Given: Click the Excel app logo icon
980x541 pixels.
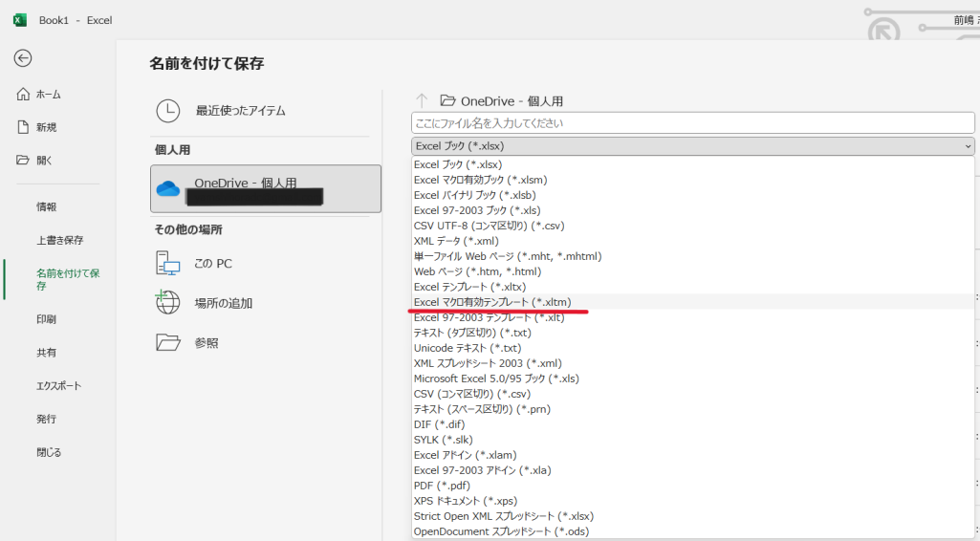Looking at the screenshot, I should (x=20, y=20).
